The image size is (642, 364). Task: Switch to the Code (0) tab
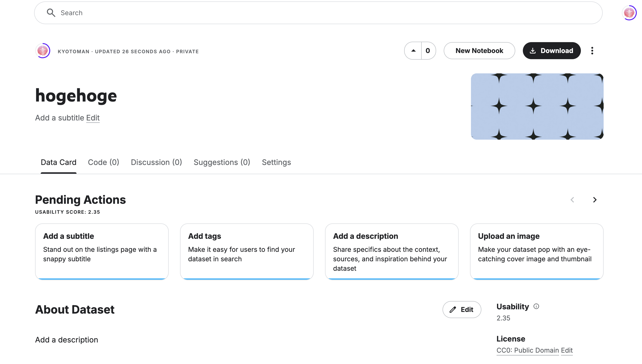pyautogui.click(x=103, y=162)
